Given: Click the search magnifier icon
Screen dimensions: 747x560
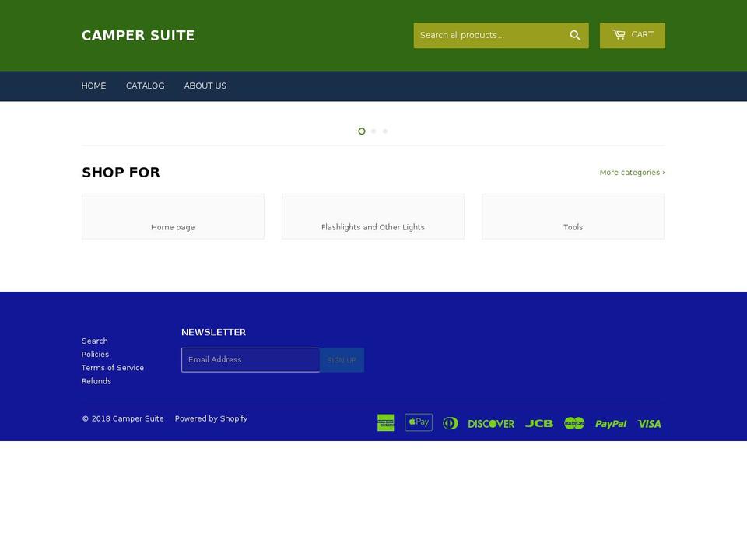Looking at the screenshot, I should point(575,35).
